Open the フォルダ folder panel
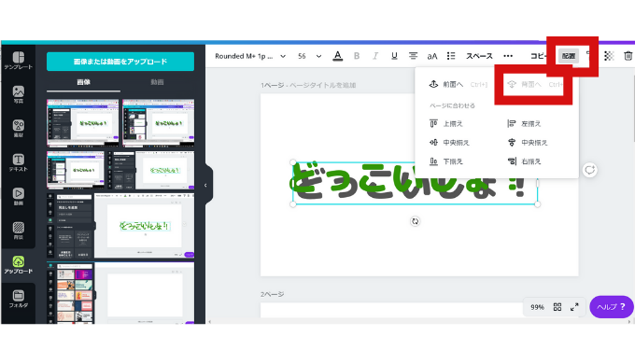The height and width of the screenshot is (364, 635). [x=19, y=299]
